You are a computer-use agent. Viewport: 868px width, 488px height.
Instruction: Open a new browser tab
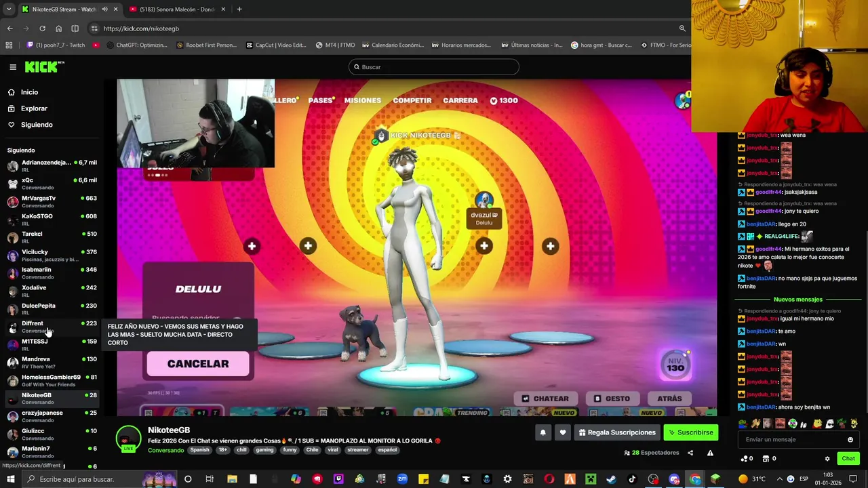point(239,9)
